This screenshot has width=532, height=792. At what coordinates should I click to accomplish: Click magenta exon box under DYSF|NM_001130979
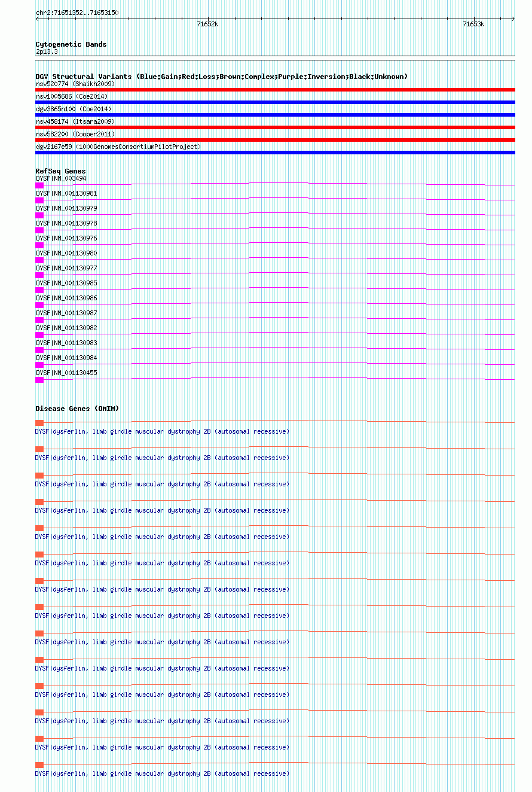click(x=39, y=215)
